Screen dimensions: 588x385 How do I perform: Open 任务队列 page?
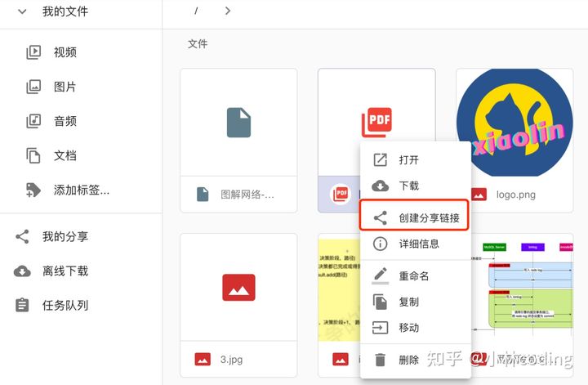[65, 305]
